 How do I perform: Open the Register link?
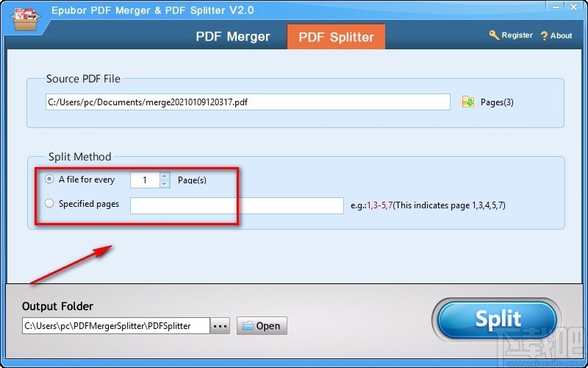(x=517, y=35)
